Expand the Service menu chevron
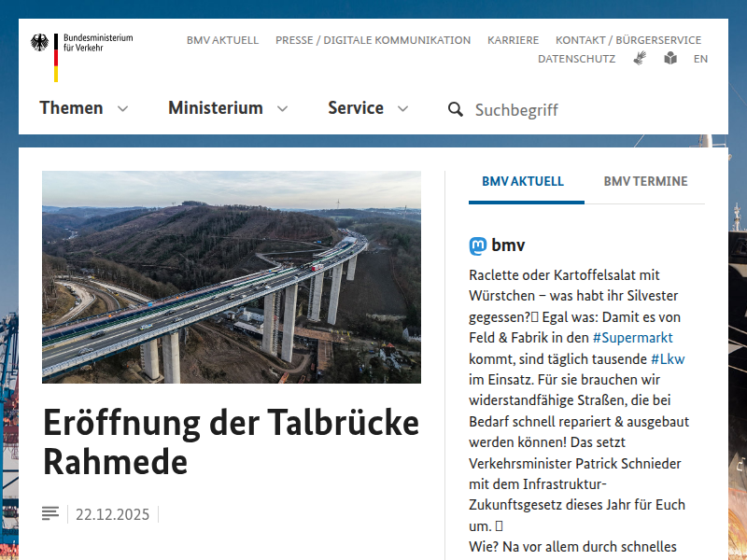747x560 pixels. point(402,109)
